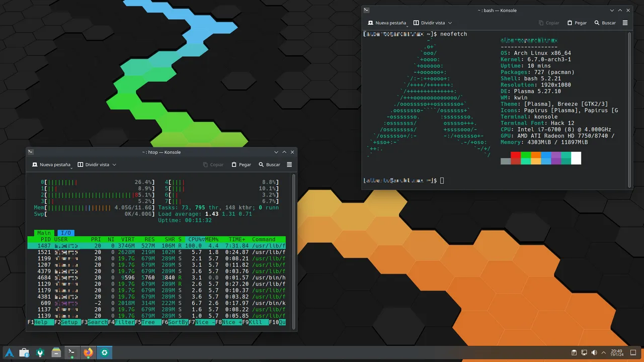644x362 pixels.
Task: Click the htop Mem usage bar
Action: (x=95, y=208)
